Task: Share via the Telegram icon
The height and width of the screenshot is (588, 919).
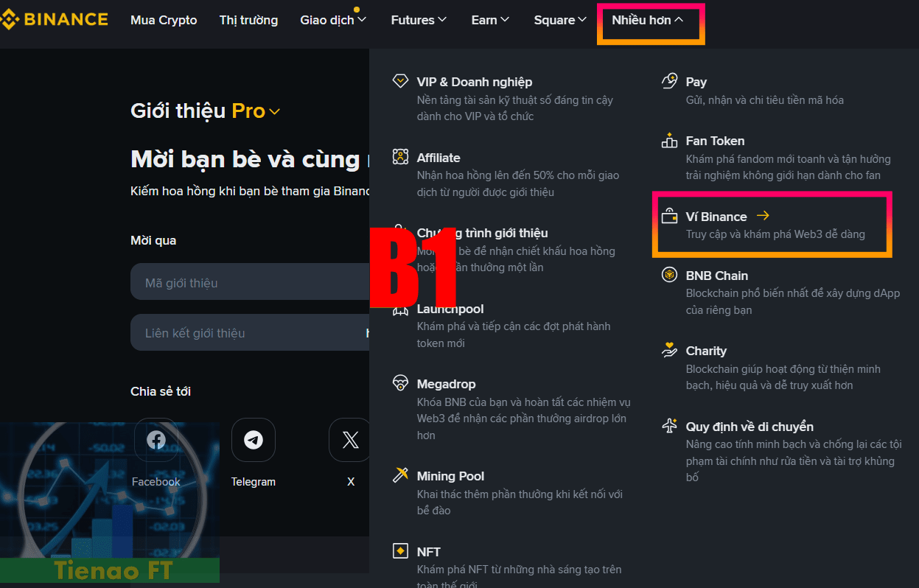Action: [x=254, y=440]
